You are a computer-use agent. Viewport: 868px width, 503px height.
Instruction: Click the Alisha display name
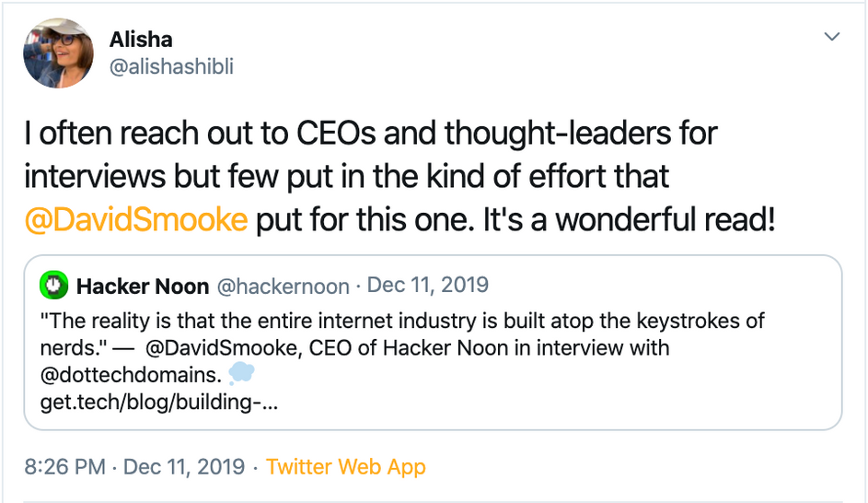coord(141,39)
